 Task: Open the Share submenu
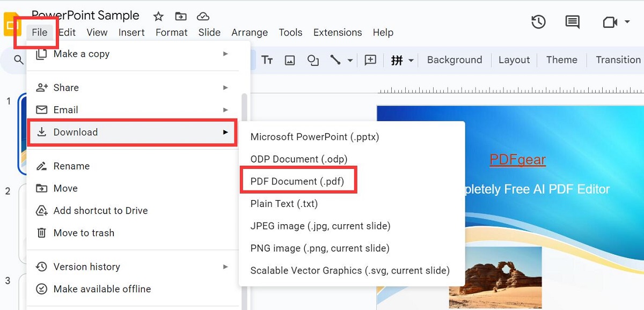coord(133,87)
